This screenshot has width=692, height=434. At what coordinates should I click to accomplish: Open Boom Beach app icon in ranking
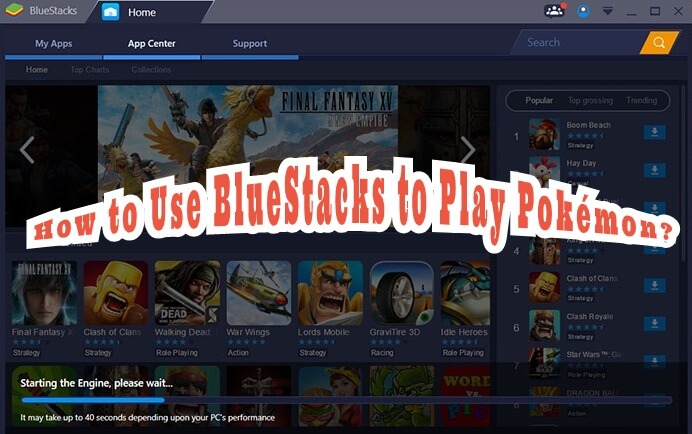coord(544,134)
